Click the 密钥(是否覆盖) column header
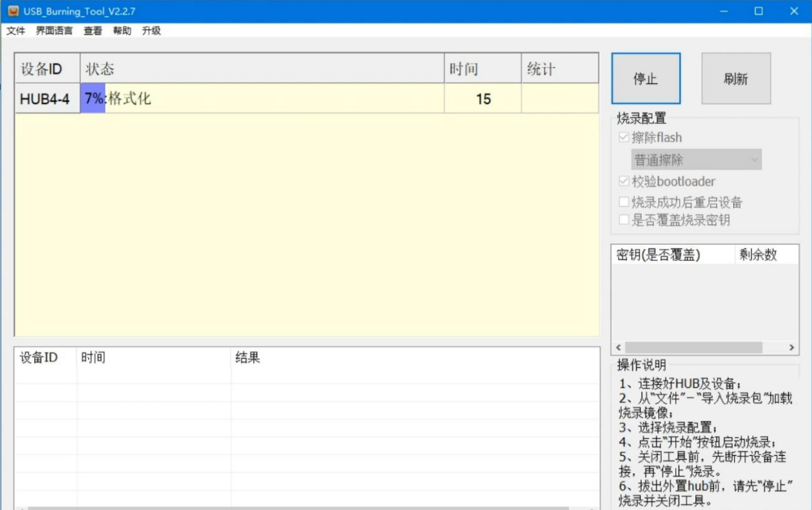Screen dimensions: 812x510 672,255
